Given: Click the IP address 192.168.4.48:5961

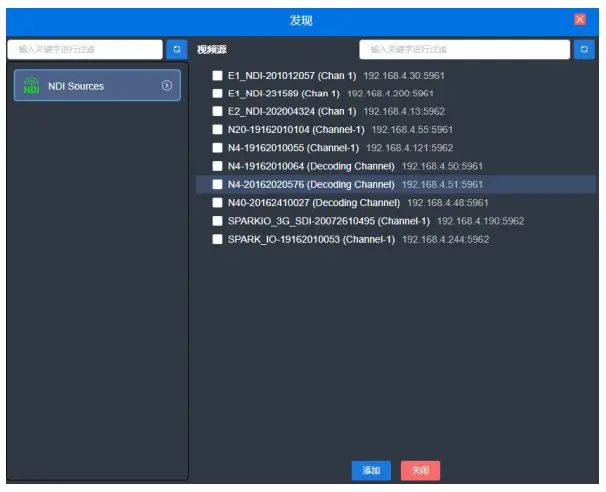Looking at the screenshot, I should click(x=448, y=203).
